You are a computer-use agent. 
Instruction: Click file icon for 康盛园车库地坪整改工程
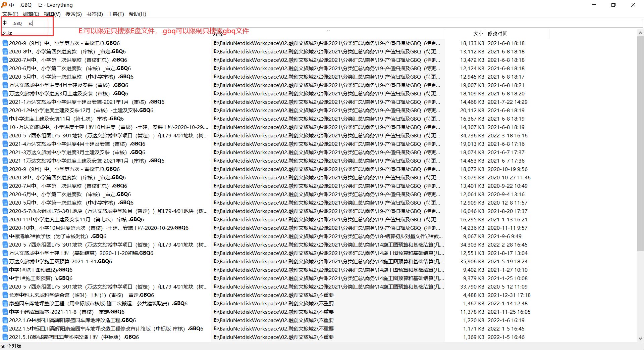coord(5,304)
